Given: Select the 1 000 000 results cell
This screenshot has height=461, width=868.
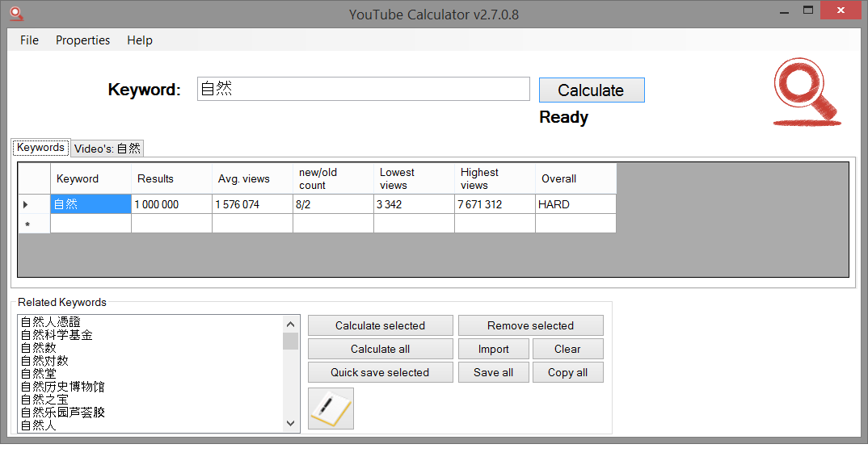Looking at the screenshot, I should click(x=171, y=204).
